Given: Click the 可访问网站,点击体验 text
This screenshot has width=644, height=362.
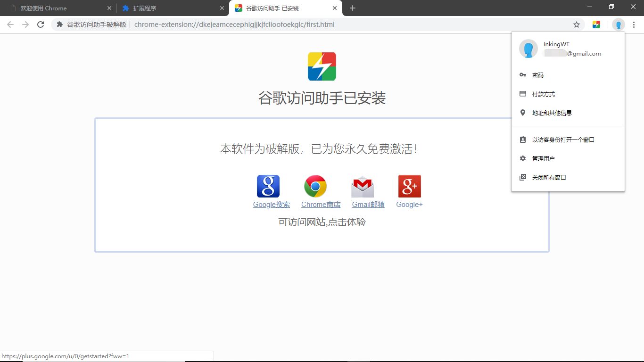Looking at the screenshot, I should pos(322,222).
